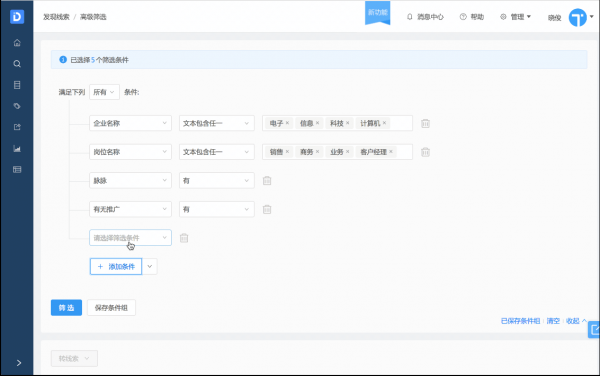Remove the 科技 keyword tag

tap(347, 123)
